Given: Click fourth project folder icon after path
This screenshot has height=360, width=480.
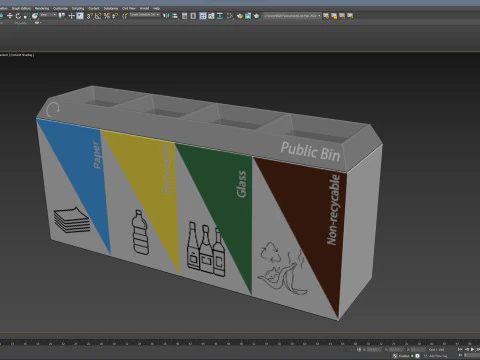Looking at the screenshot, I should [350, 16].
